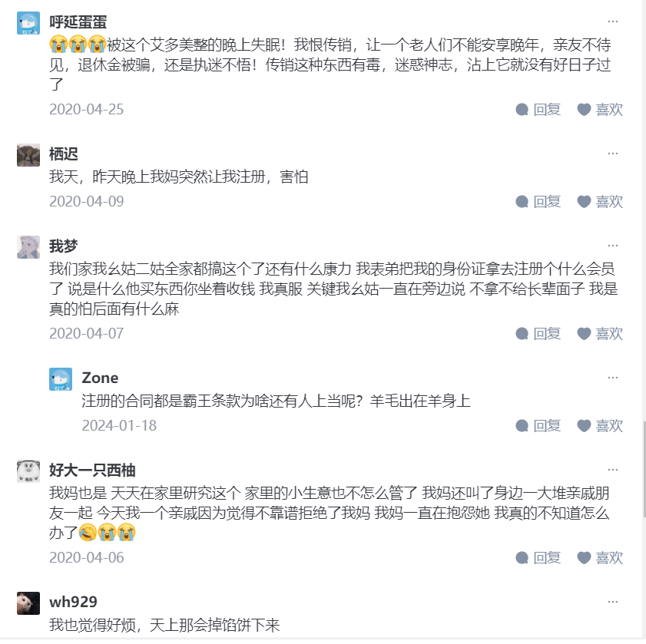Open 栖迟's profile avatar
646x644 pixels.
point(27,154)
